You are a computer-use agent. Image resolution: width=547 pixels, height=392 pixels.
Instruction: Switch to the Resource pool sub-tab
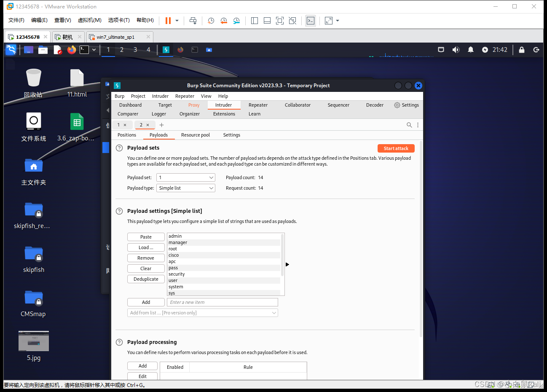(196, 135)
